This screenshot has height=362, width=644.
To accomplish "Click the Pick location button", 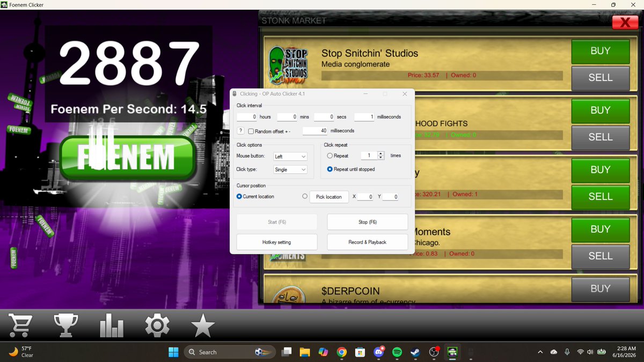I will [329, 197].
